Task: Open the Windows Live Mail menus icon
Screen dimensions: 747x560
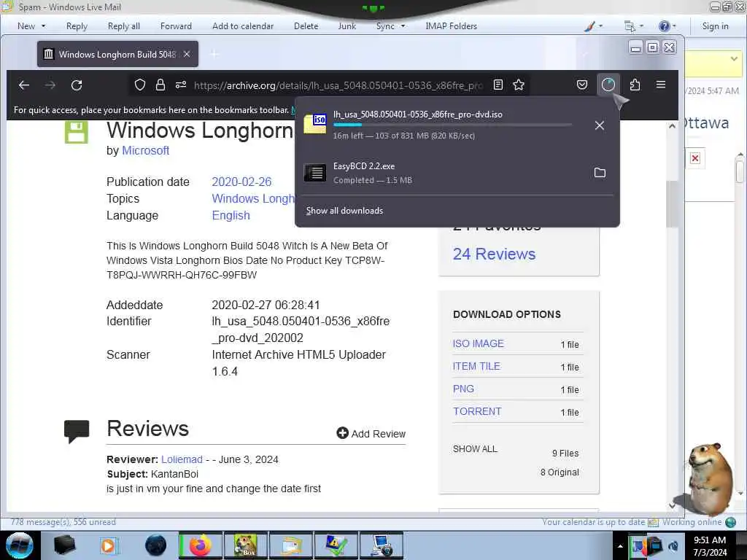Action: 630,26
